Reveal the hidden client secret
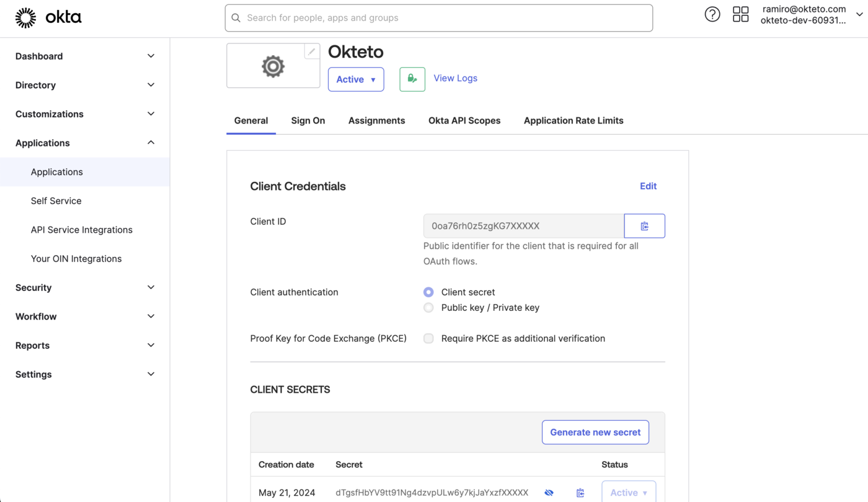868x502 pixels. pyautogui.click(x=549, y=492)
